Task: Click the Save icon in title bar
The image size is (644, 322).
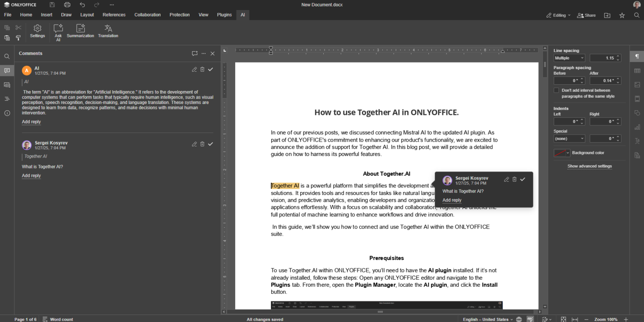Action: pos(52,5)
